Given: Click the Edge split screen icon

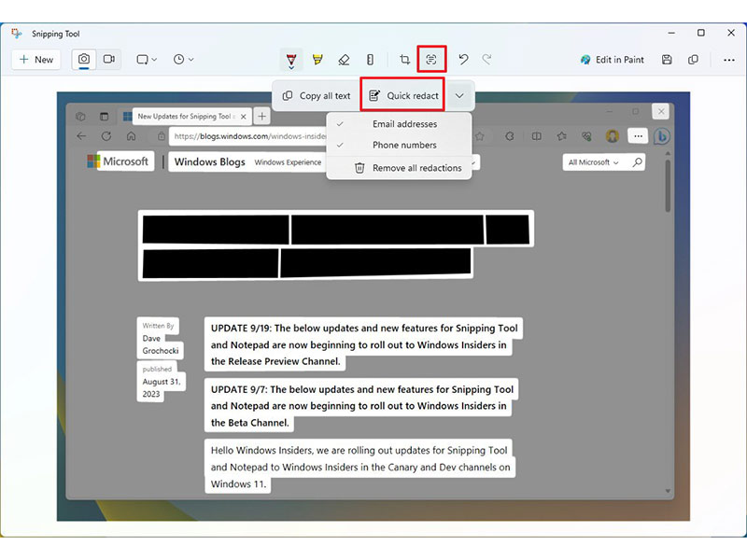Looking at the screenshot, I should click(x=536, y=136).
